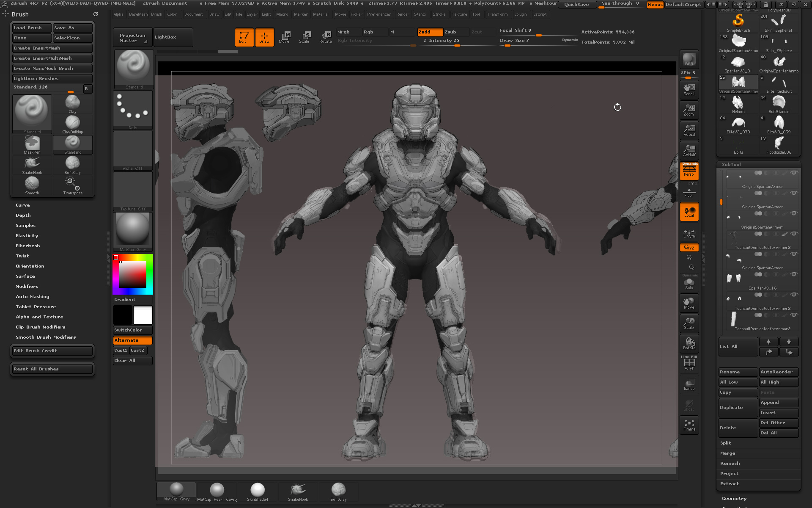The width and height of the screenshot is (812, 508).
Task: Open the Transform menu
Action: [497, 14]
